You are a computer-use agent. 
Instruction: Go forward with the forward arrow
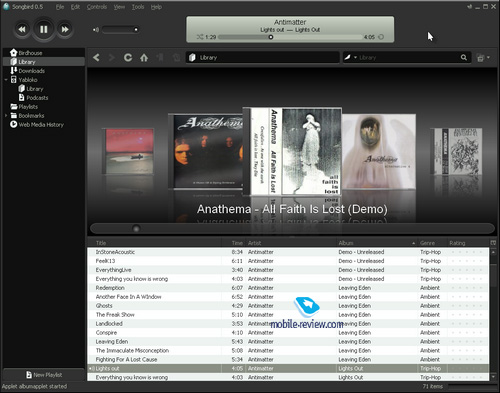[x=112, y=57]
